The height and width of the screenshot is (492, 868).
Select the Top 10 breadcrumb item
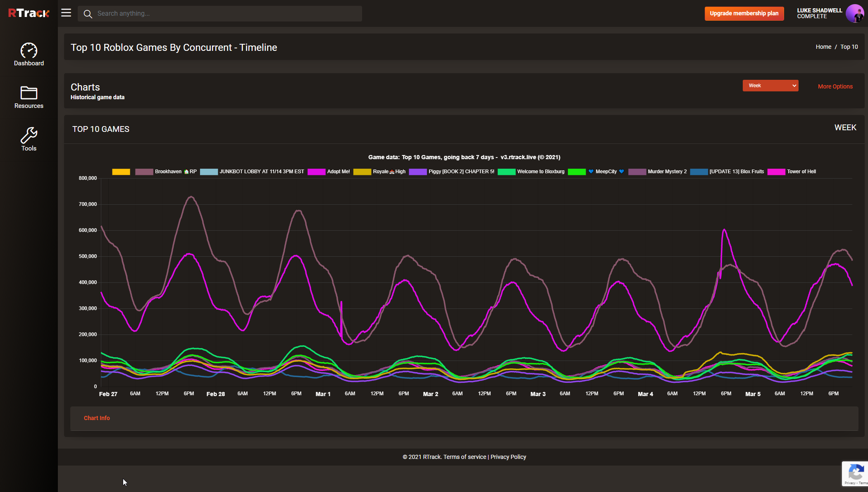click(849, 47)
